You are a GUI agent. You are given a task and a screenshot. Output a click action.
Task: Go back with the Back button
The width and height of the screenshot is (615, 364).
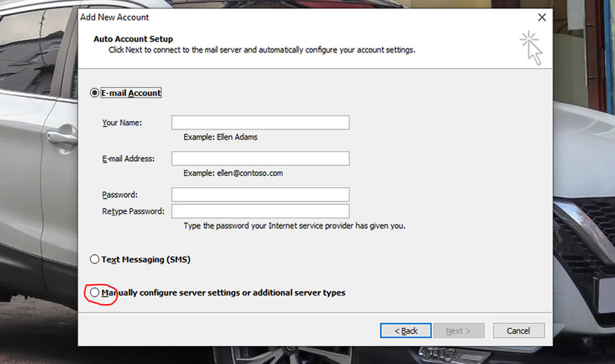[x=406, y=331]
